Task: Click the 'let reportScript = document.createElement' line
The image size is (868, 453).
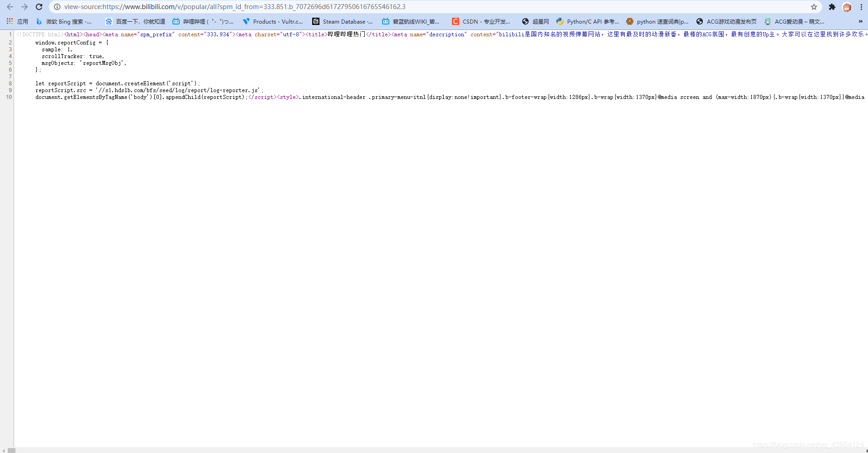Action: click(118, 84)
